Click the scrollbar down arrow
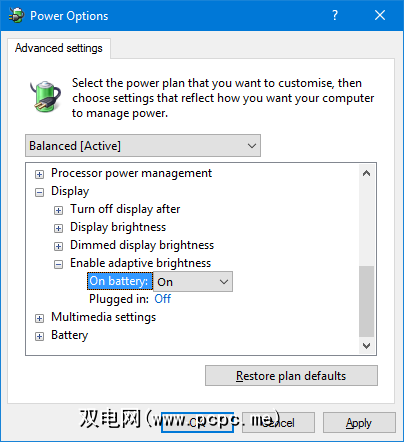Image resolution: width=404 pixels, height=442 pixels. point(367,346)
